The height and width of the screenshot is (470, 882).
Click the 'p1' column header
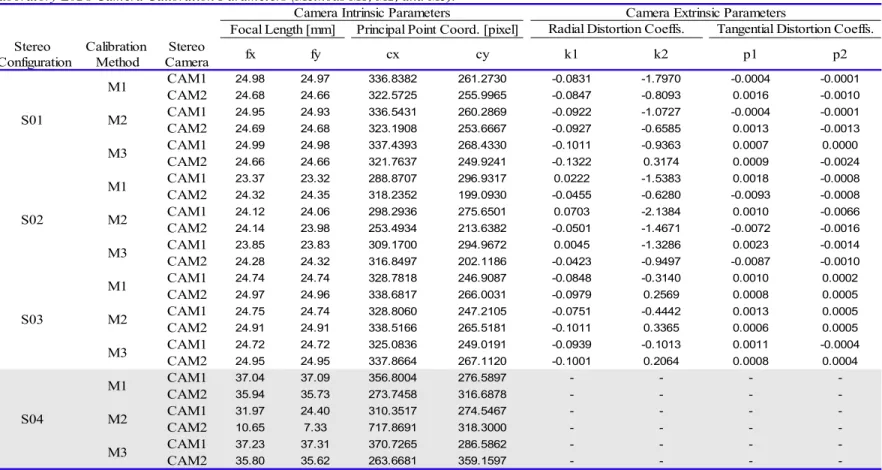pos(750,55)
